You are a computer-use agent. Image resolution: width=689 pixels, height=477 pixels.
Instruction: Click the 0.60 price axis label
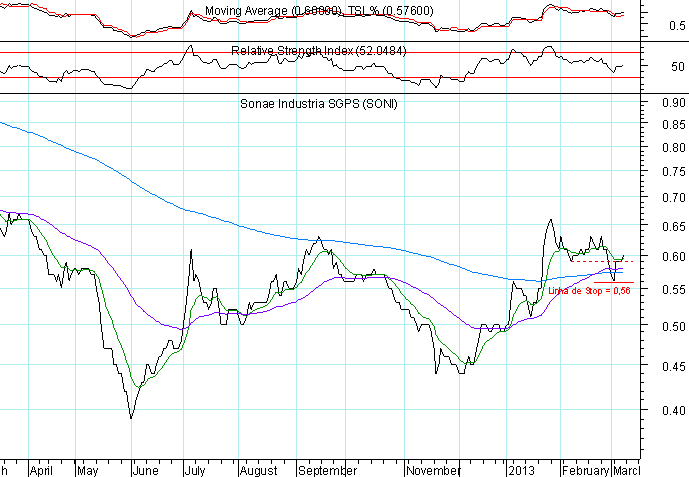pos(674,257)
